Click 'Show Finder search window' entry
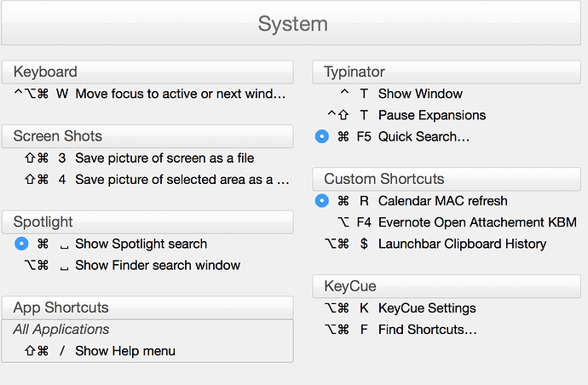588x385 pixels. [x=158, y=266]
